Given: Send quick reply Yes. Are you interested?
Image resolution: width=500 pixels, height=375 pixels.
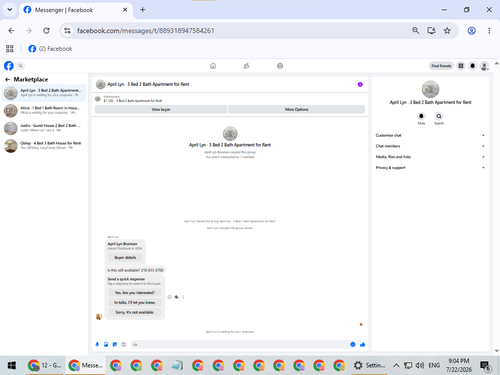Looking at the screenshot, I should point(135,293).
